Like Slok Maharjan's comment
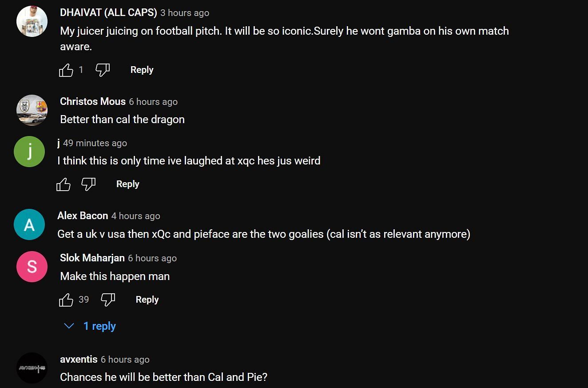 tap(66, 300)
